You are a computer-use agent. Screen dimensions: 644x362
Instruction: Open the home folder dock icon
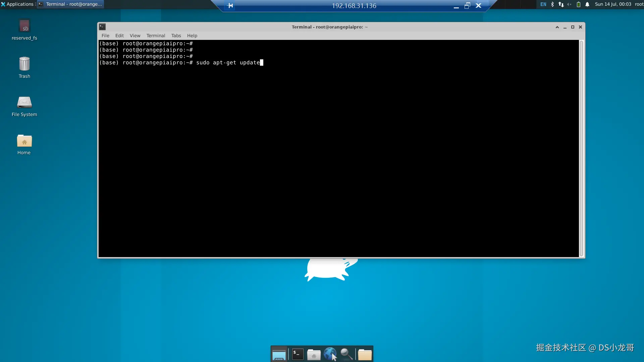314,354
